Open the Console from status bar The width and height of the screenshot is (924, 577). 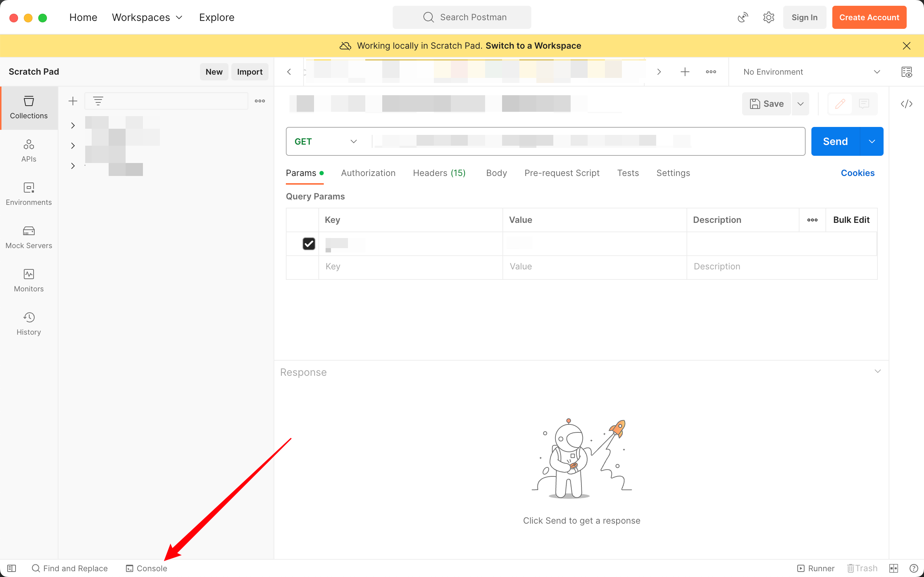(147, 568)
